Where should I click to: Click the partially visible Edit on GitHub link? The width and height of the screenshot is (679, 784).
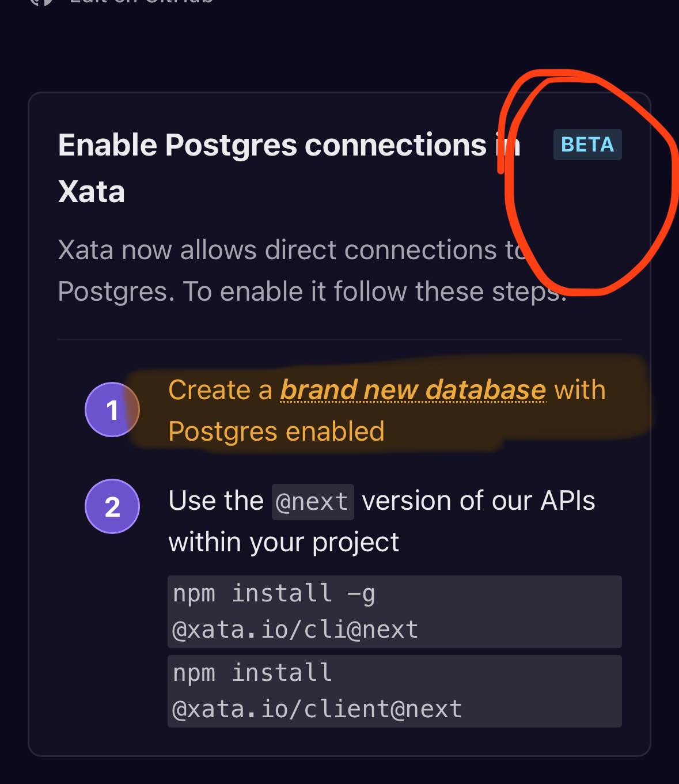click(x=141, y=2)
